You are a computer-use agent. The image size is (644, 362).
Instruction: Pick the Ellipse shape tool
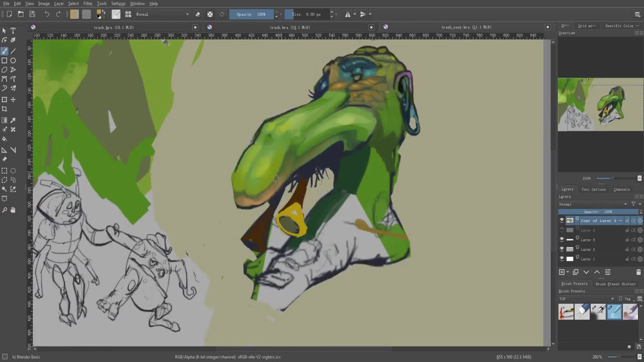[13, 60]
